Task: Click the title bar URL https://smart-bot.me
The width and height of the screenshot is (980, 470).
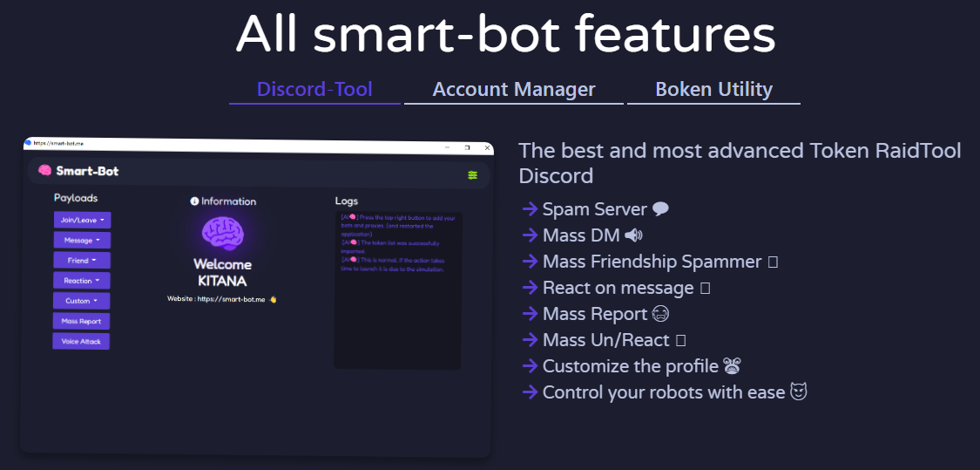Action: click(x=58, y=143)
